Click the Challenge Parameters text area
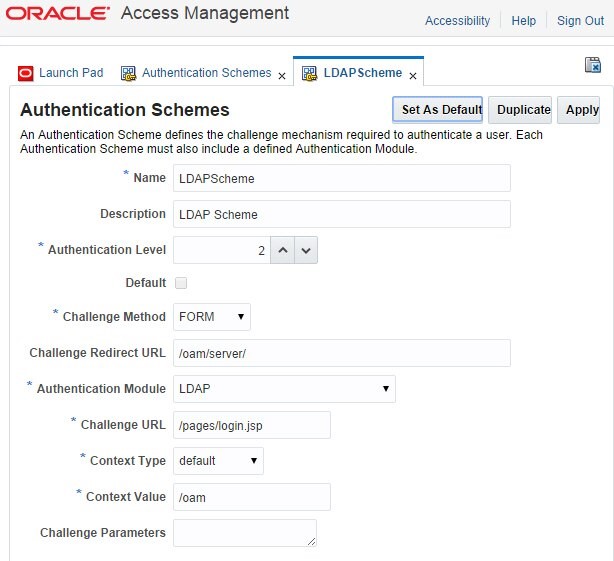The width and height of the screenshot is (614, 561). tap(245, 533)
